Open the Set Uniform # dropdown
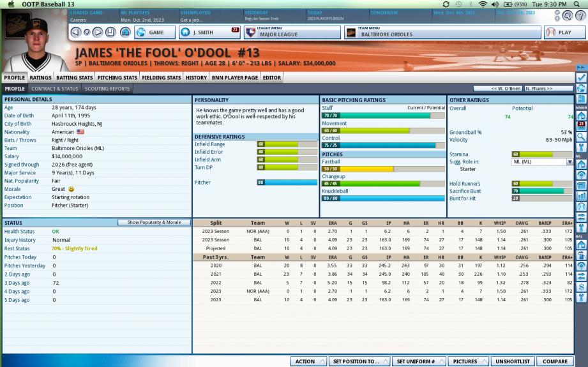This screenshot has width=588, height=367. point(418,361)
